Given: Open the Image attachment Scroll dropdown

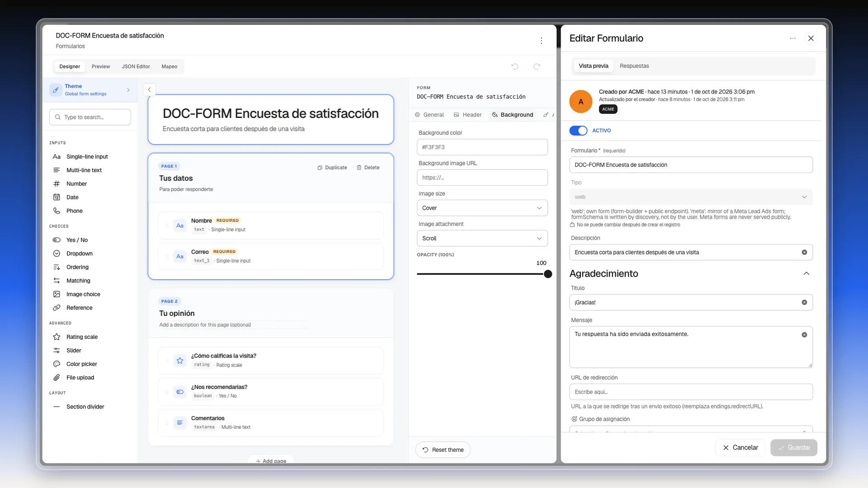Looking at the screenshot, I should coord(482,238).
